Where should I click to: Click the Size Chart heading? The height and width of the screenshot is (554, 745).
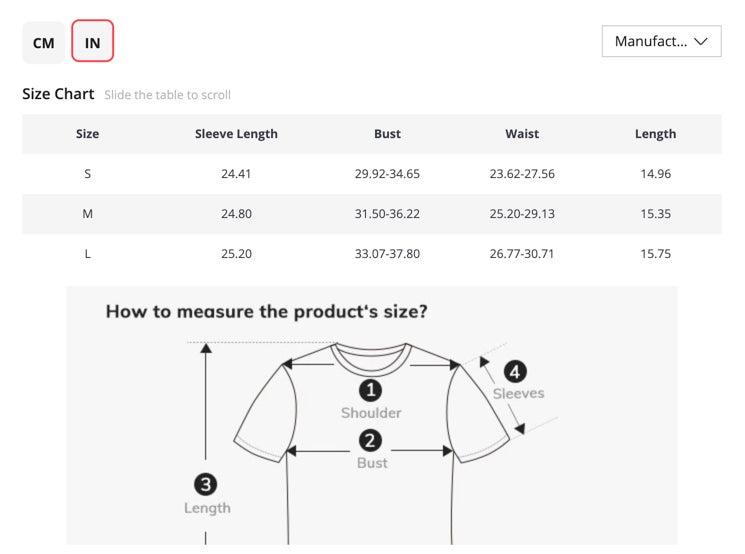(58, 94)
